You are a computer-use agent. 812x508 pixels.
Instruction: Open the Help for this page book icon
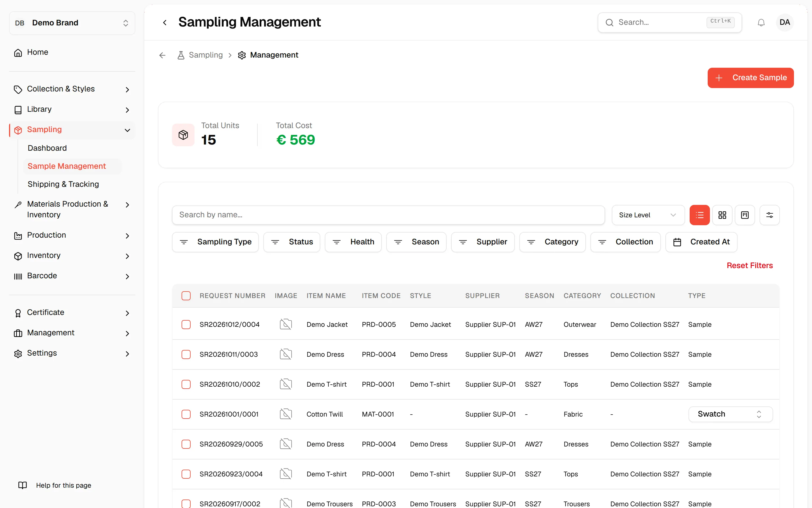coord(23,485)
